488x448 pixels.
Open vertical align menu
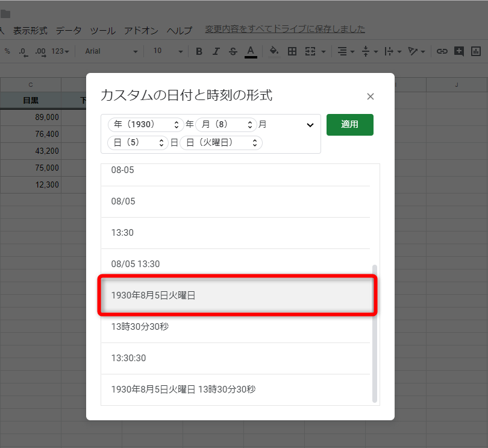click(370, 51)
